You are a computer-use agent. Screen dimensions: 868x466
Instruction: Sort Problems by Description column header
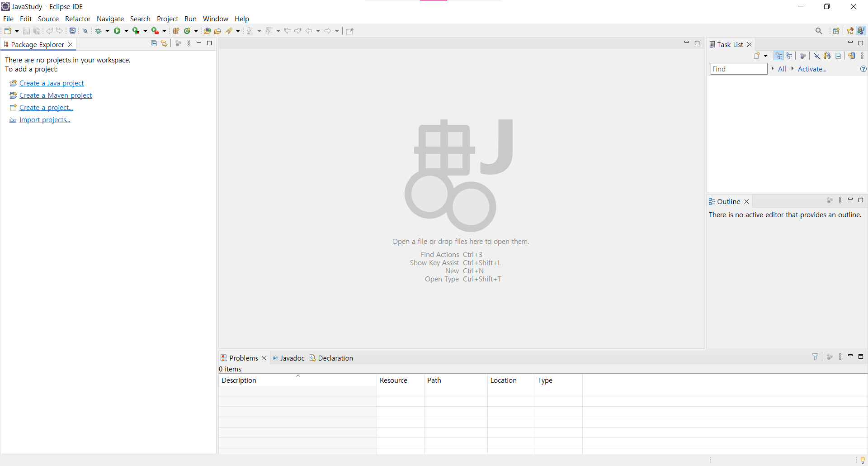tap(297, 380)
